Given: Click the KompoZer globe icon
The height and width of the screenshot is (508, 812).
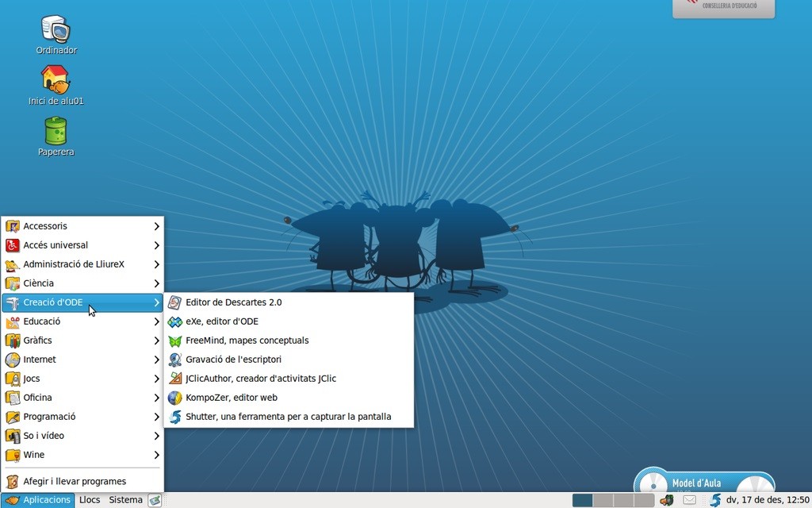Looking at the screenshot, I should [175, 398].
